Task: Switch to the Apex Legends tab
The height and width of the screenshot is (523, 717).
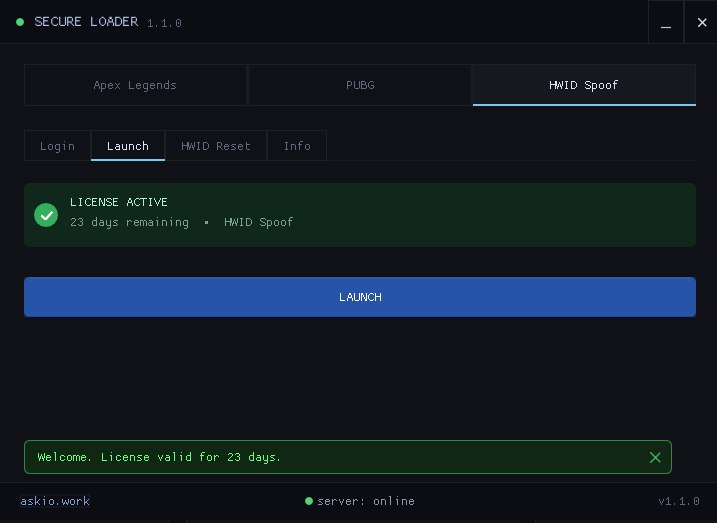Action: click(135, 85)
